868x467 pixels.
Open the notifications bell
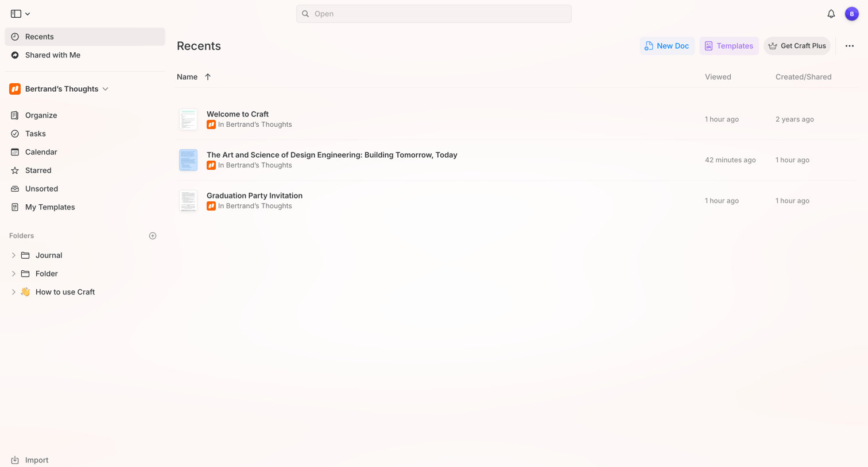(x=831, y=14)
